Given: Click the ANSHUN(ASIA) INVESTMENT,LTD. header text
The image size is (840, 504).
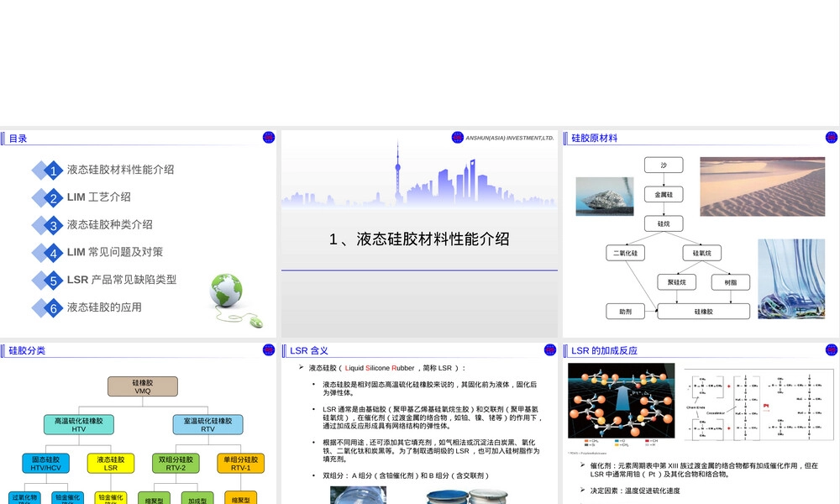Looking at the screenshot, I should coord(510,138).
